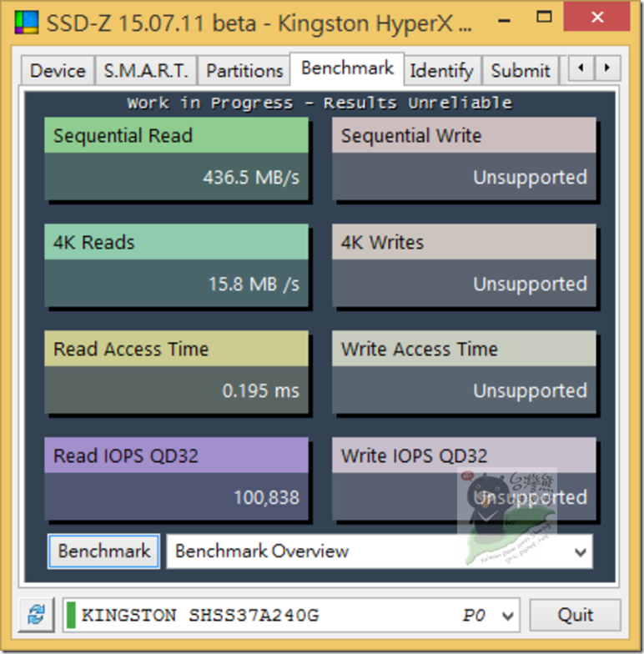Screen dimensions: 644x654
Task: Click the Quit button
Action: (x=576, y=615)
